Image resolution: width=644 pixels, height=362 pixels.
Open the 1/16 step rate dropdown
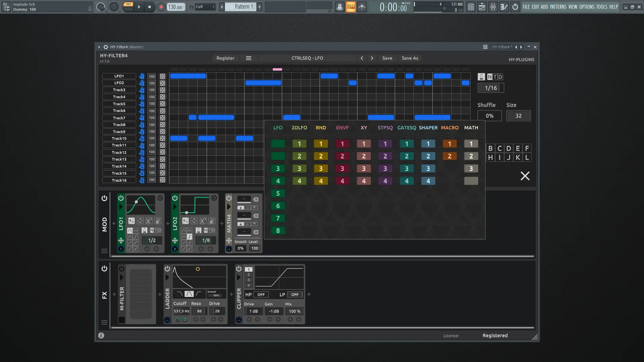point(491,88)
